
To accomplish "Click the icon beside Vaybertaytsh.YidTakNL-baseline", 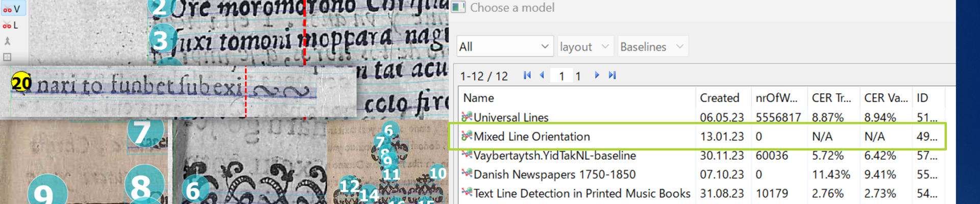I will click(467, 155).
